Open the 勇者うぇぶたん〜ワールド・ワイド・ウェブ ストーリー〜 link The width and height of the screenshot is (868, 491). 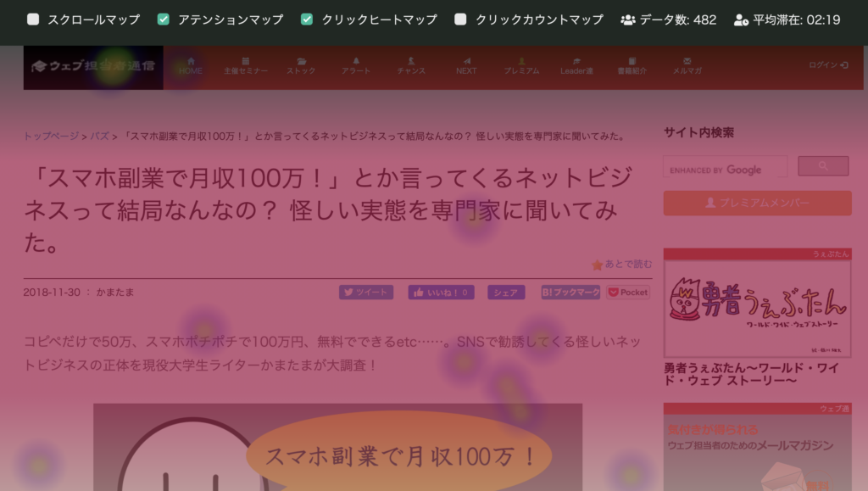click(752, 374)
